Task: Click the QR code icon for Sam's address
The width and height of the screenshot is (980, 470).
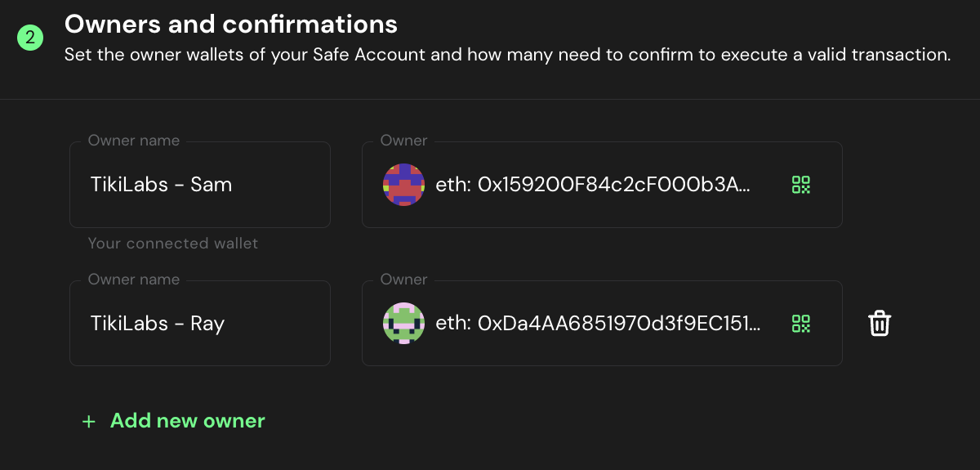Action: pos(800,185)
